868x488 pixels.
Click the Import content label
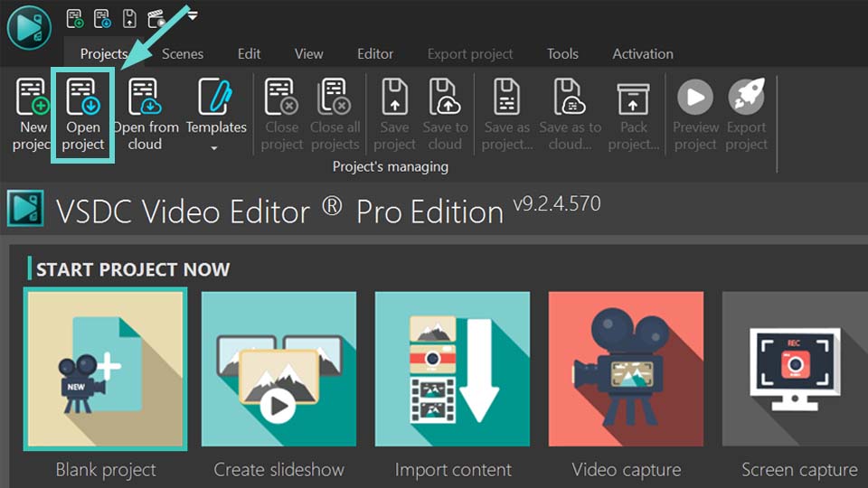point(453,470)
